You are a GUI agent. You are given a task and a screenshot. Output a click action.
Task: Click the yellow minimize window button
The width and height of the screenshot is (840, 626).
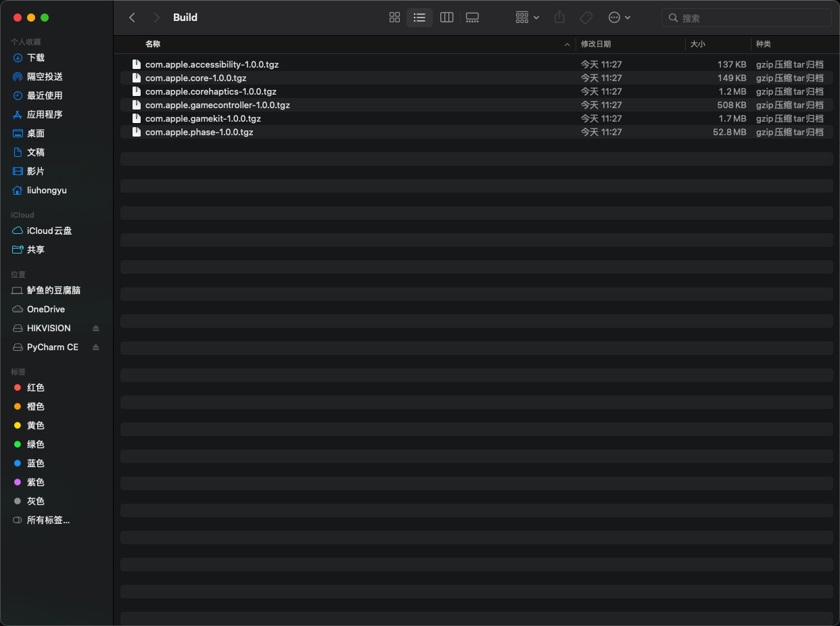click(x=31, y=18)
